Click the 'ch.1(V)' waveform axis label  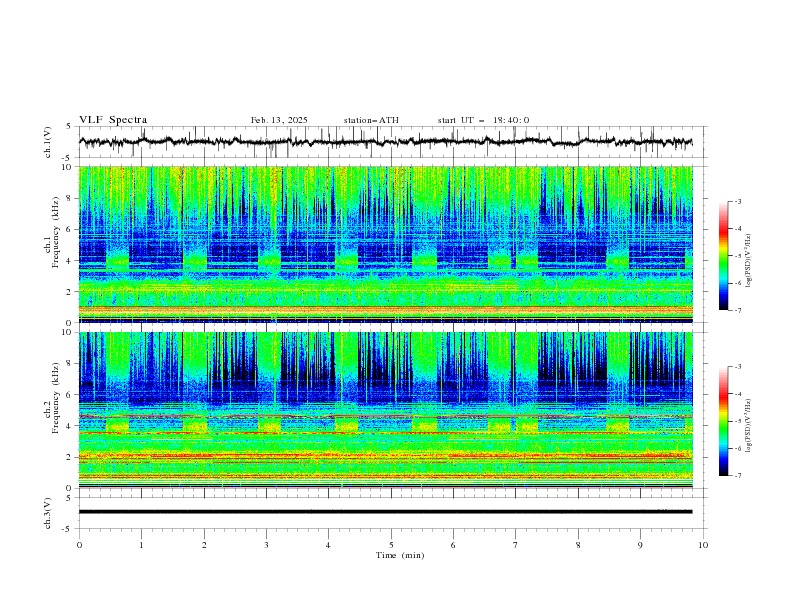point(48,142)
